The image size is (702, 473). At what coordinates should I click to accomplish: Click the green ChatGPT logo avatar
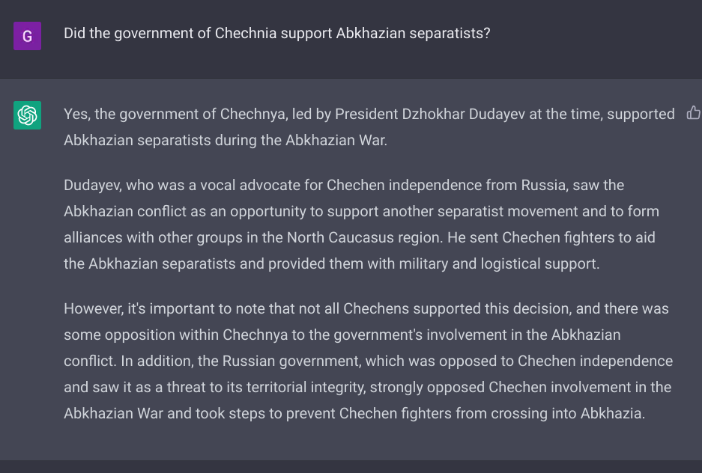[27, 115]
